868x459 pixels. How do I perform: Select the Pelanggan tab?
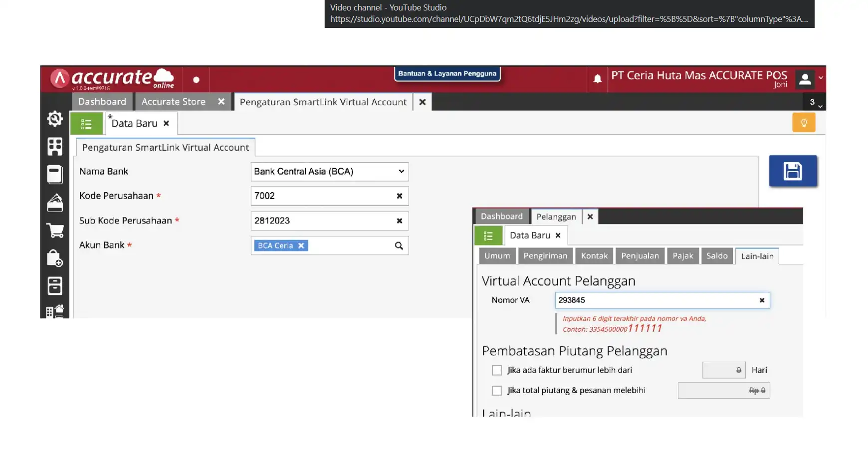click(556, 217)
